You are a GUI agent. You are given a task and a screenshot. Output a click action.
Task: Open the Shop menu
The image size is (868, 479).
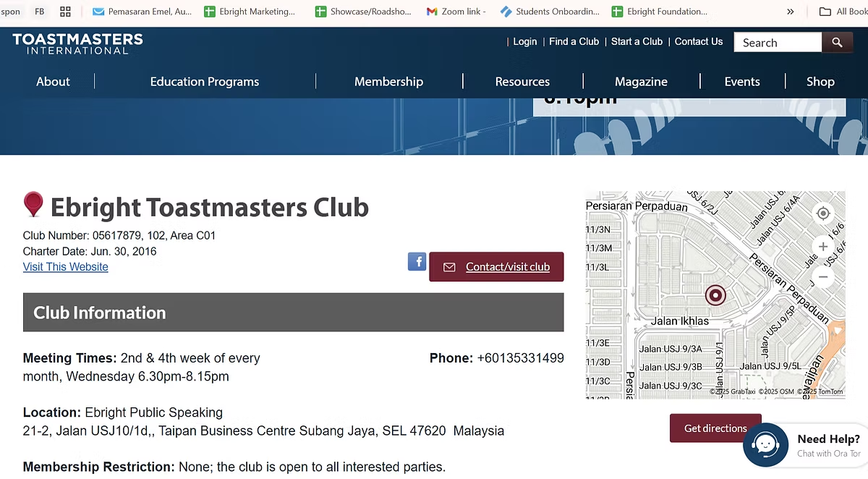820,82
